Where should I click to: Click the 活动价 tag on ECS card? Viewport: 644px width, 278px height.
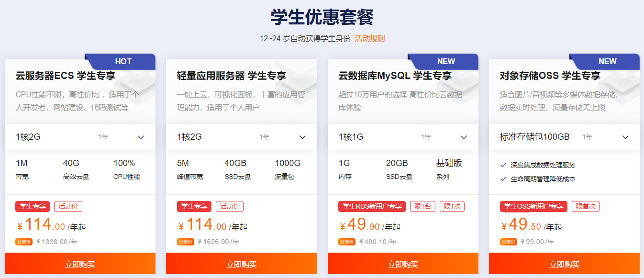pos(68,207)
